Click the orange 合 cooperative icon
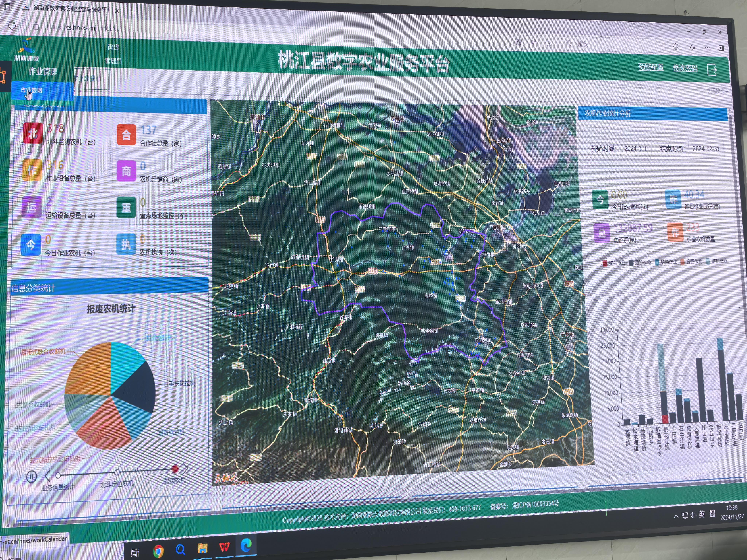 (x=126, y=134)
